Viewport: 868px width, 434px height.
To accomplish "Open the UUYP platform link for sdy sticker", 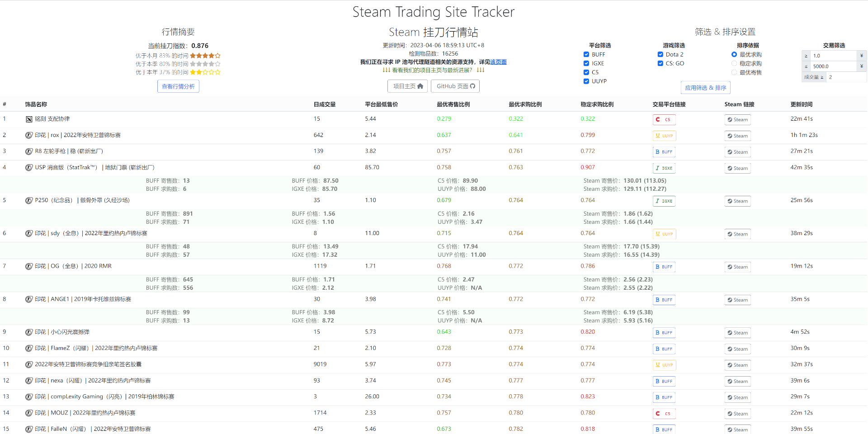I will [664, 234].
